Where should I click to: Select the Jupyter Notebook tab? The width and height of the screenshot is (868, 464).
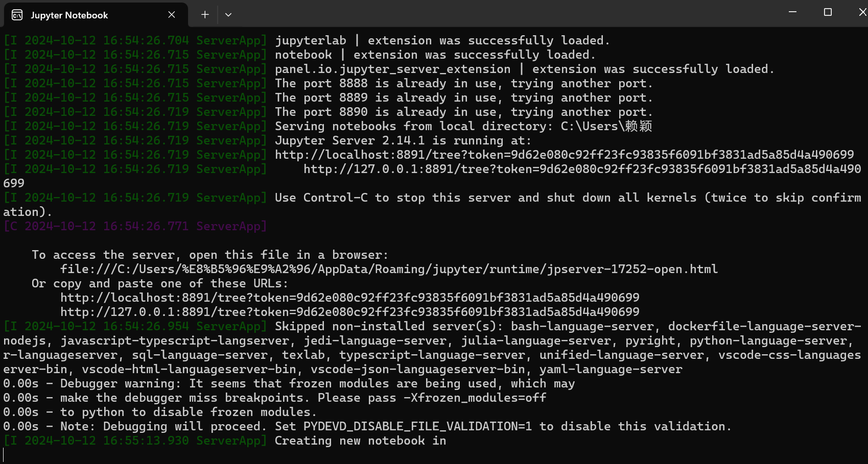point(96,15)
